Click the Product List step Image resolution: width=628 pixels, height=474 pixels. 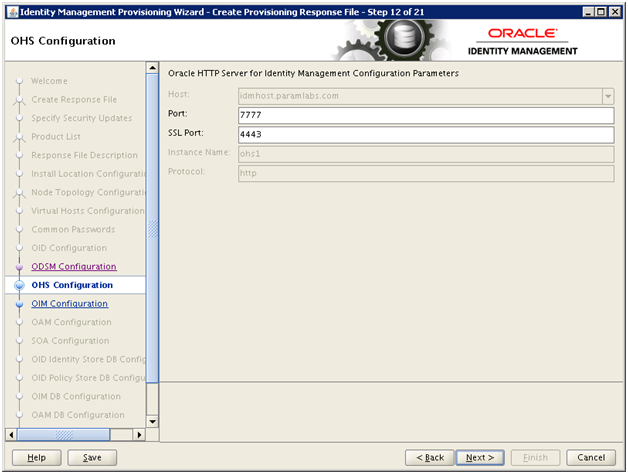[x=56, y=137]
